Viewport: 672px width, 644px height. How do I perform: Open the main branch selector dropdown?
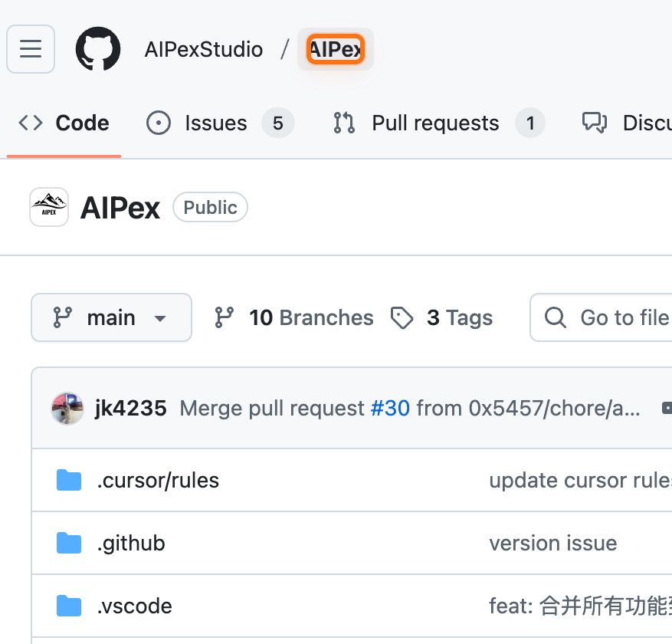click(111, 317)
